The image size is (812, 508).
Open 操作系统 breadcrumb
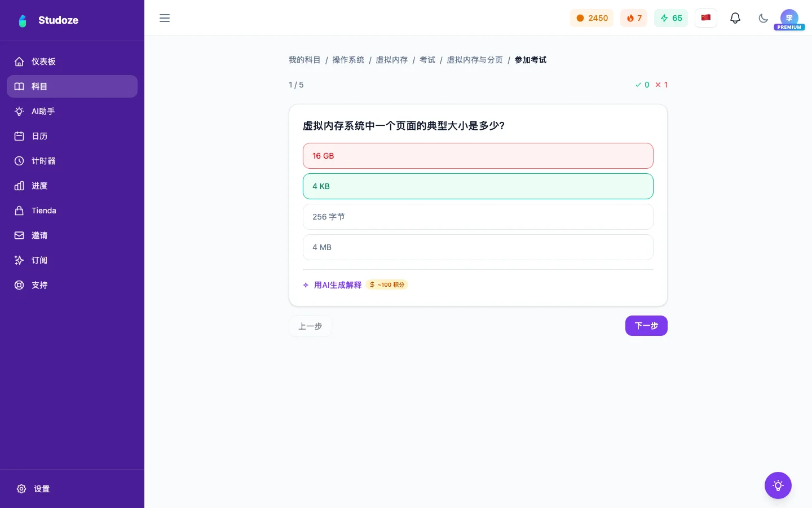tap(348, 60)
